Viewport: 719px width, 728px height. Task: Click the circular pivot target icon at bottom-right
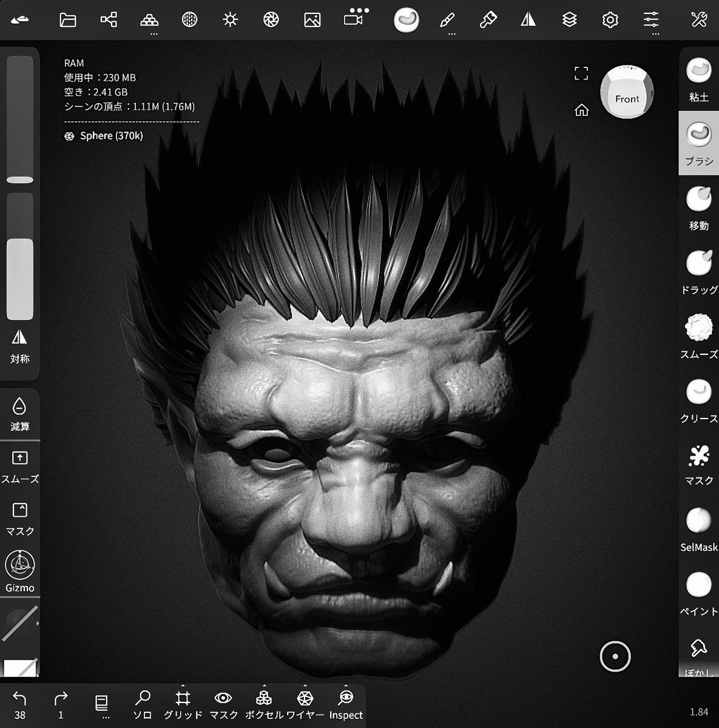pyautogui.click(x=615, y=656)
